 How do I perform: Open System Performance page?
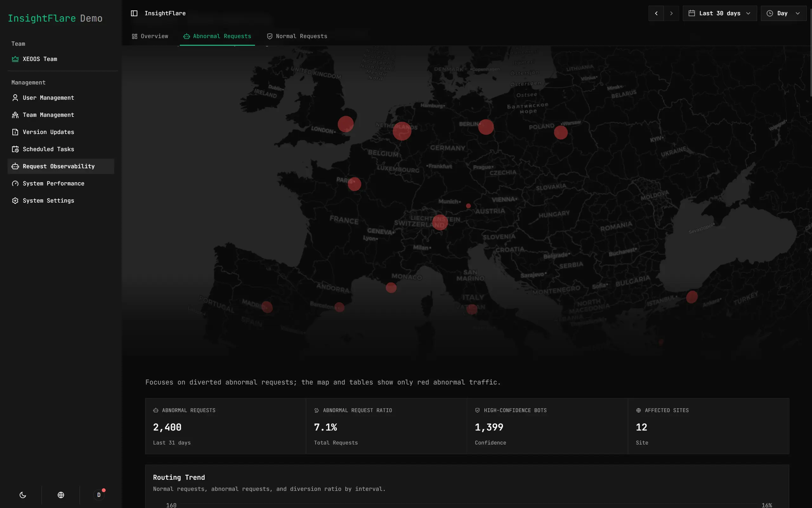pos(61,184)
